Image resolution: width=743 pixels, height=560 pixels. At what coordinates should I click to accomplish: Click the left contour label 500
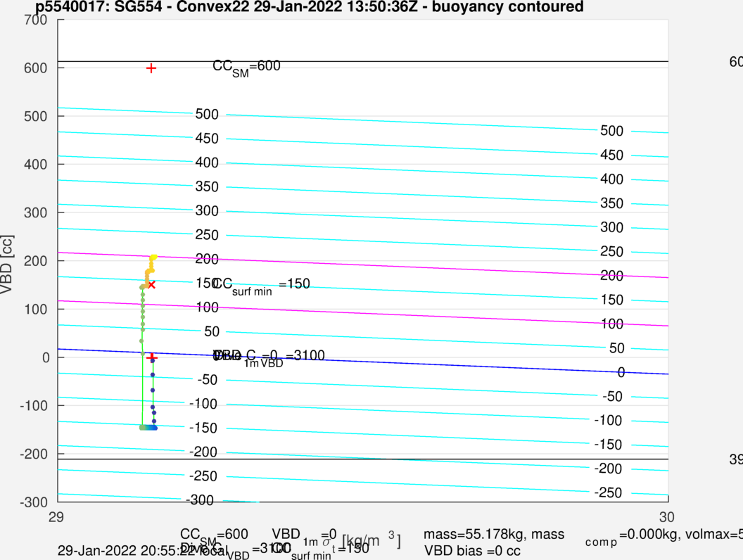pos(207,114)
